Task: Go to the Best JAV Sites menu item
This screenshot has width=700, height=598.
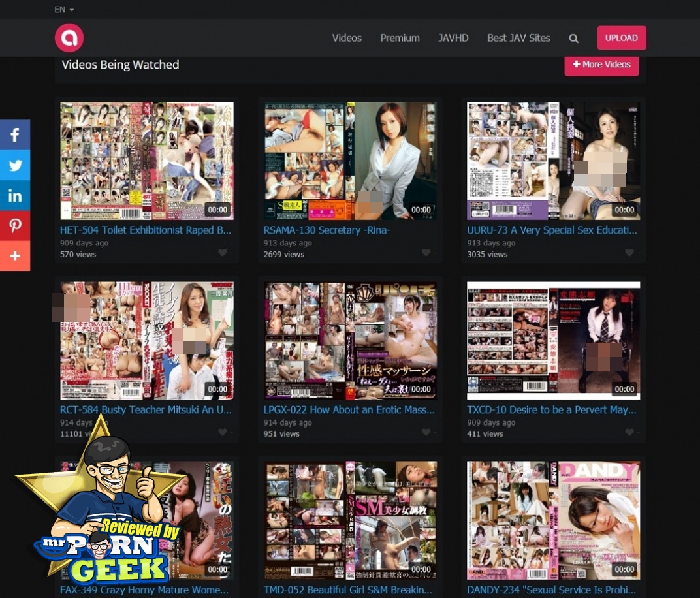Action: [518, 38]
